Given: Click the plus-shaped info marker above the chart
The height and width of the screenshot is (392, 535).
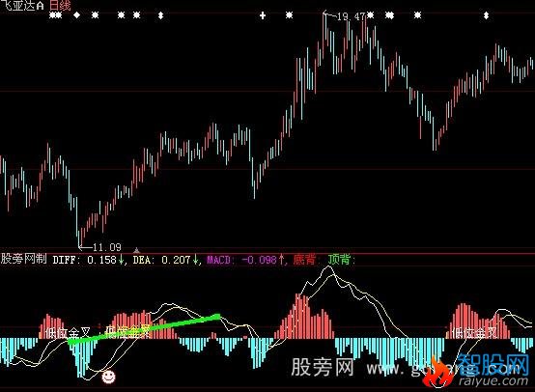Looking at the screenshot, I should coord(263,15).
